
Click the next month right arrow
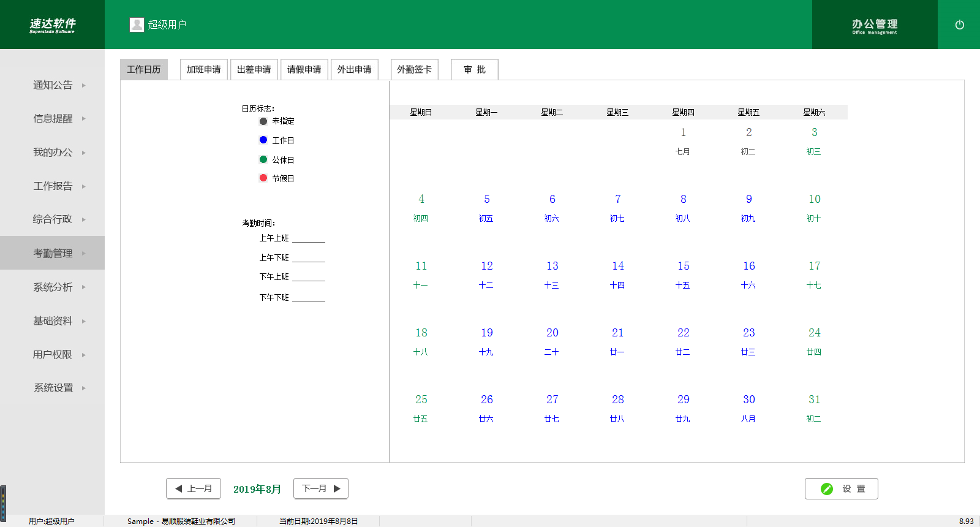[x=337, y=488]
